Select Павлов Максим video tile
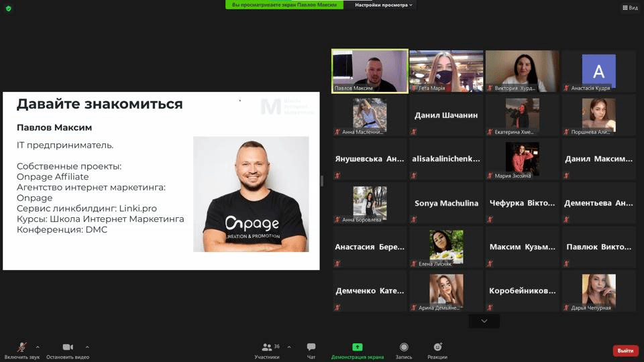 [370, 72]
